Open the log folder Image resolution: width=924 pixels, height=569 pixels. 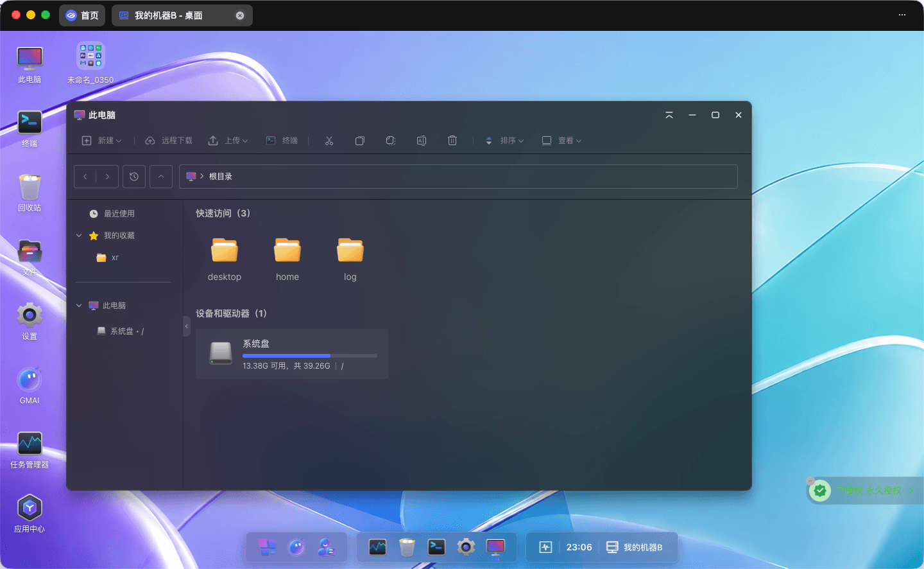click(x=350, y=259)
